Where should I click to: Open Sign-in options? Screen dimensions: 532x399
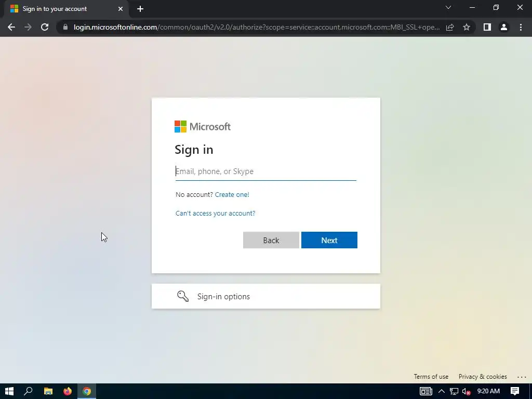coord(265,296)
